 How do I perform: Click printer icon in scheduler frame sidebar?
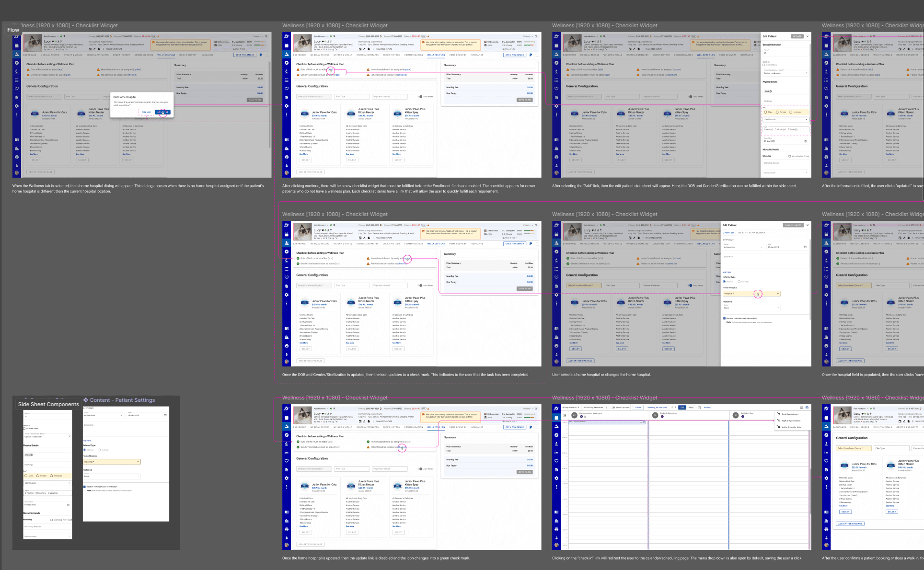tap(556, 529)
